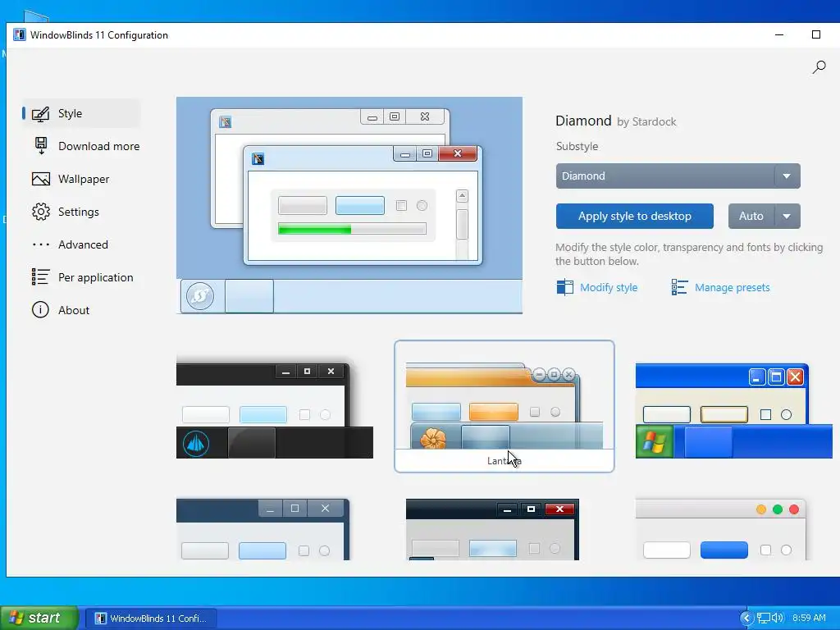The width and height of the screenshot is (840, 630).
Task: Click the network tray icon
Action: (764, 619)
